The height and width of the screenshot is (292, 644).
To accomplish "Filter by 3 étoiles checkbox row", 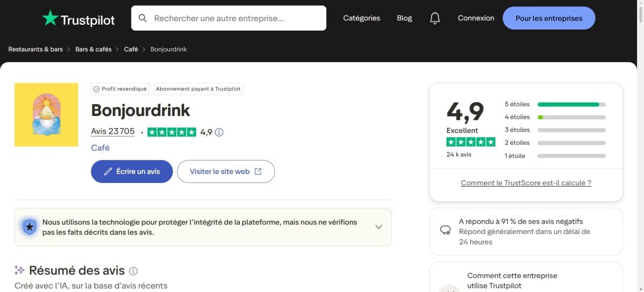I will click(555, 130).
